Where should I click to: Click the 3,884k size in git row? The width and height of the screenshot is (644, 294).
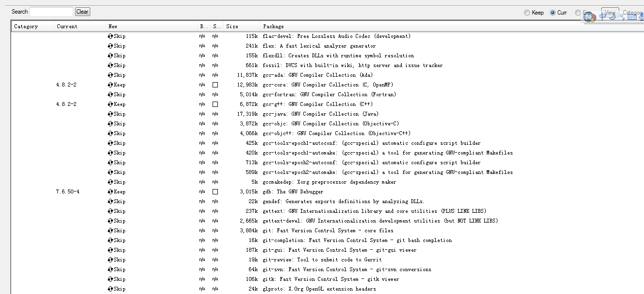249,231
